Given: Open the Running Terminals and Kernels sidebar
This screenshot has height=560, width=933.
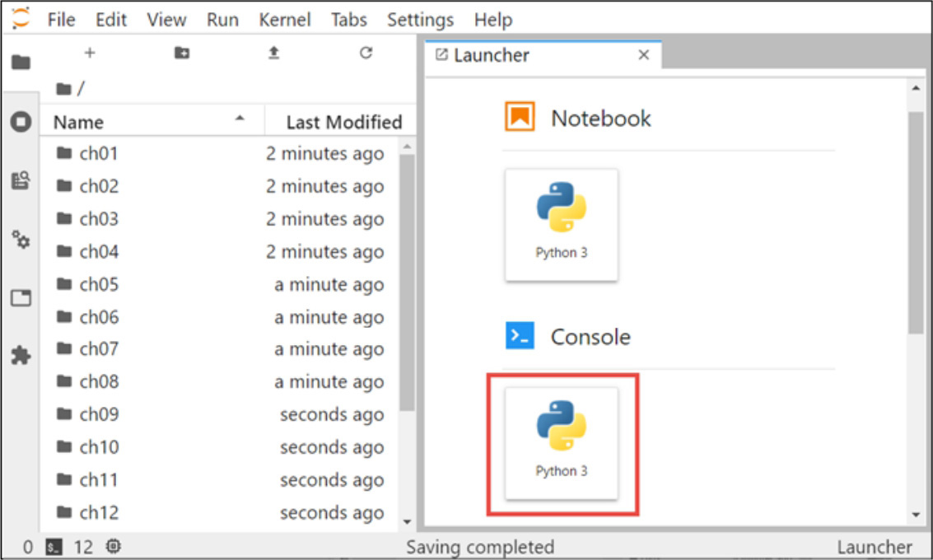Looking at the screenshot, I should (21, 122).
